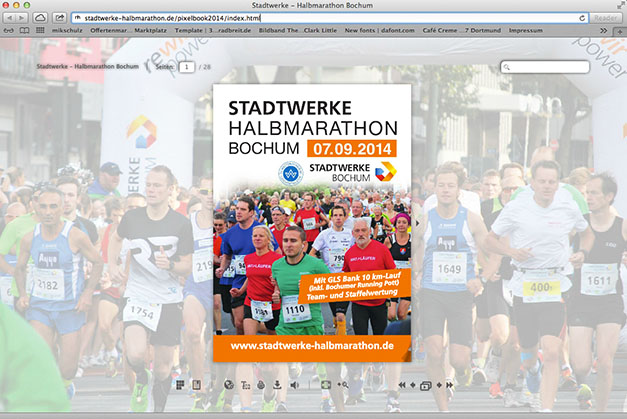This screenshot has width=627, height=419.
Task: Mute sound with the speaker icon
Action: click(x=294, y=385)
